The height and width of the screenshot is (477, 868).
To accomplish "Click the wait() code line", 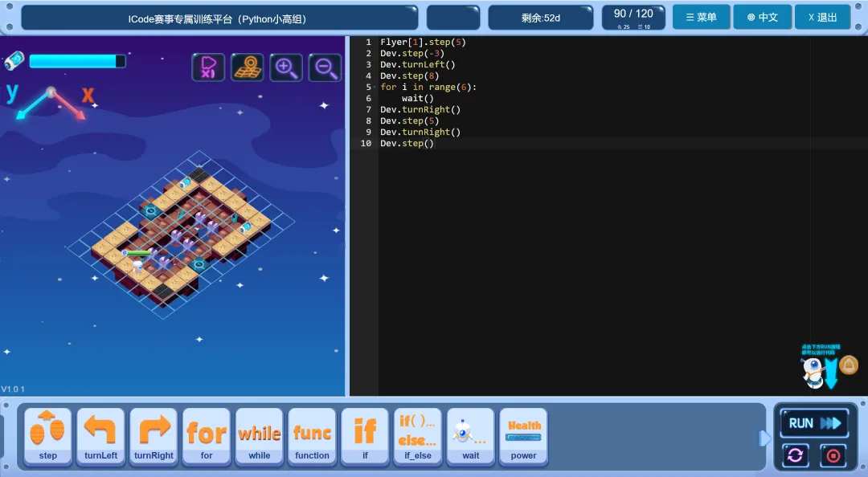I will coord(418,99).
